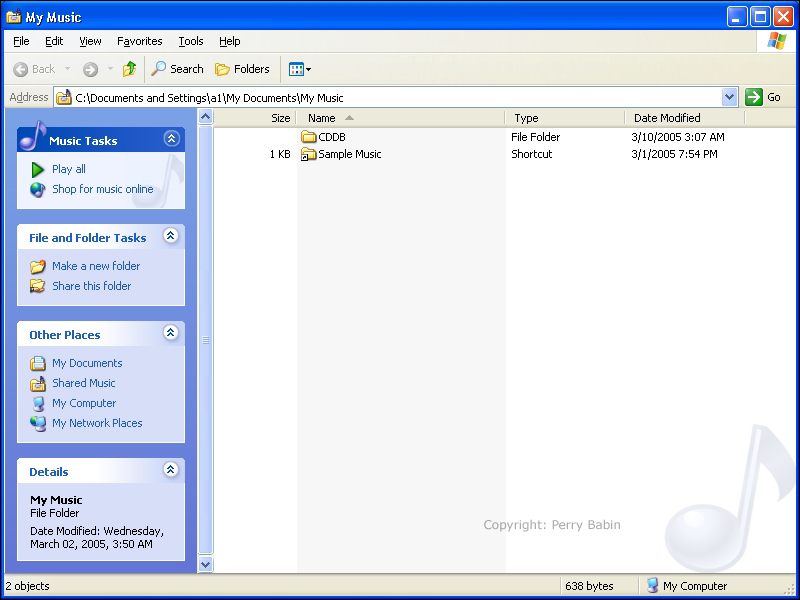
Task: Open the Help menu
Action: pyautogui.click(x=230, y=41)
